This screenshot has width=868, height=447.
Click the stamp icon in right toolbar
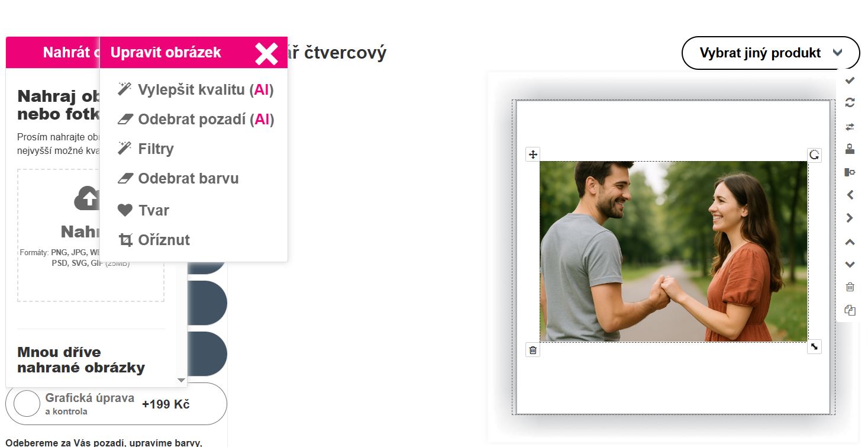850,149
